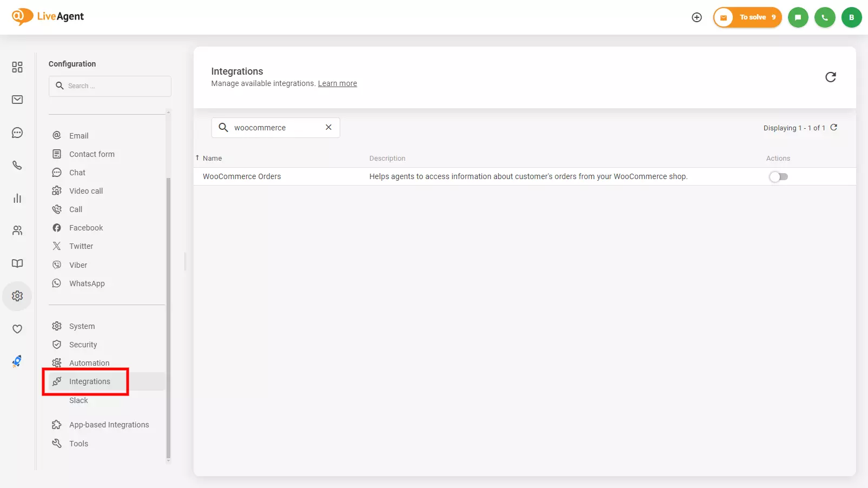Open the Calls phone icon in left sidebar
Screen dimensions: 868x488
pos(17,166)
